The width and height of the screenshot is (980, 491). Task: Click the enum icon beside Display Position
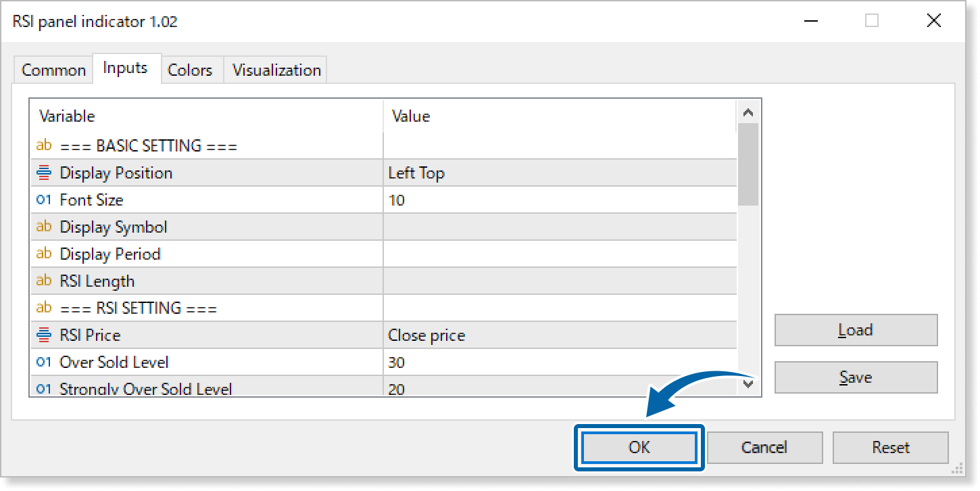point(44,173)
